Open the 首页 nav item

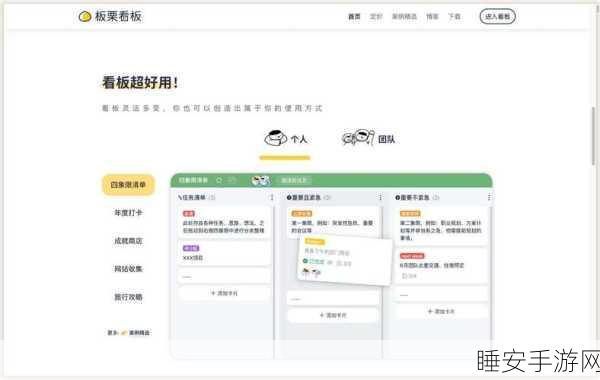click(x=354, y=16)
